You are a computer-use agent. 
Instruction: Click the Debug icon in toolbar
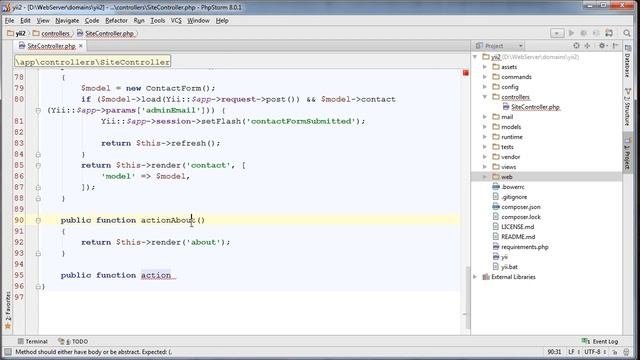(x=584, y=33)
